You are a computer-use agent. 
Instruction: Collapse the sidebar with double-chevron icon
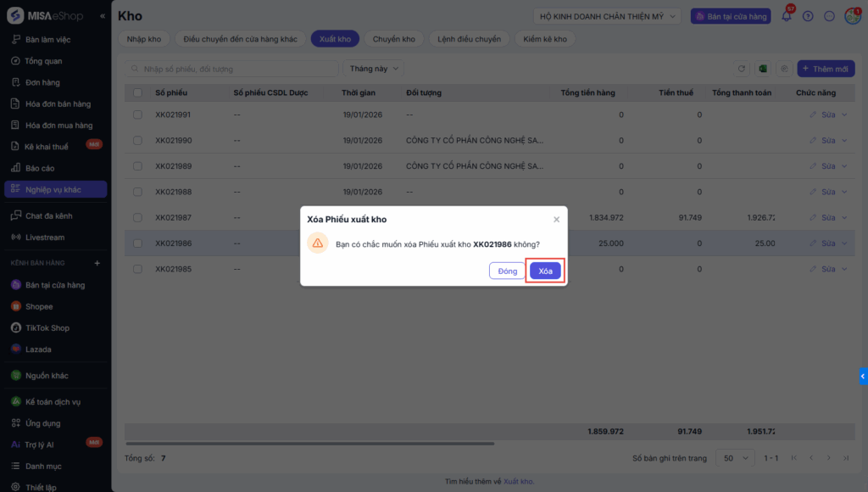pos(103,16)
